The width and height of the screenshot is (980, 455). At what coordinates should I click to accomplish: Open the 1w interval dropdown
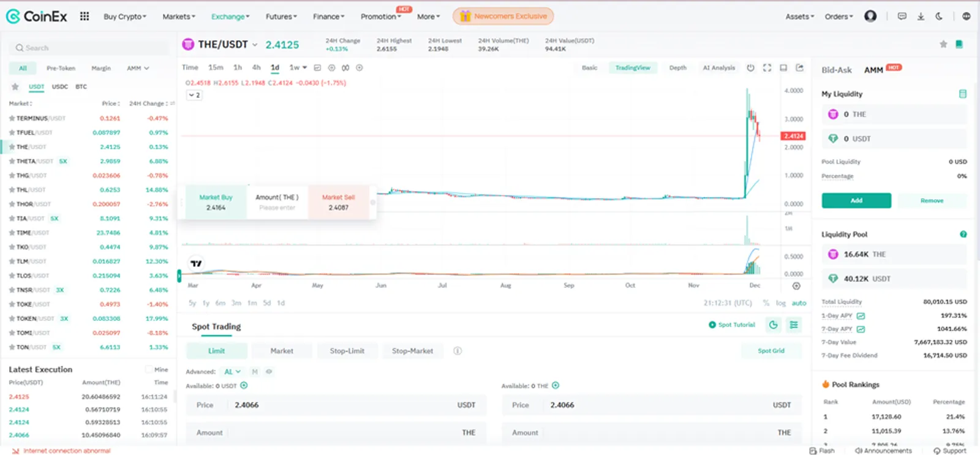tap(298, 67)
